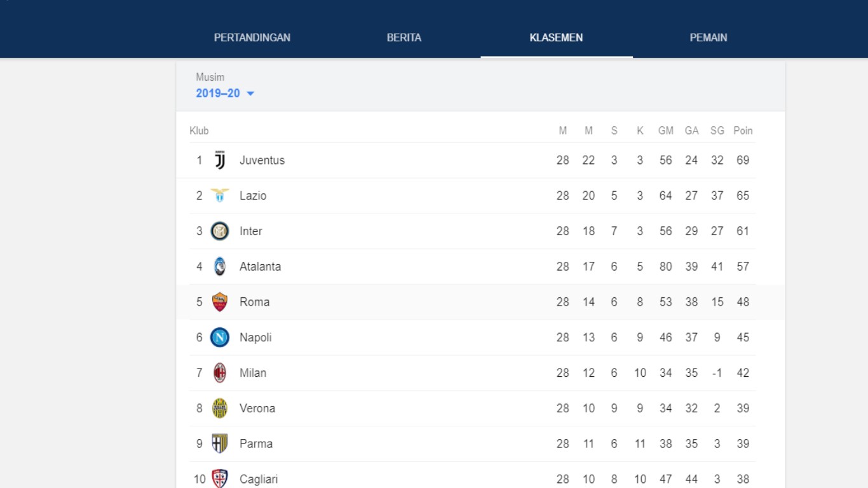Image resolution: width=868 pixels, height=488 pixels.
Task: Click the Verona club crest
Action: (220, 409)
